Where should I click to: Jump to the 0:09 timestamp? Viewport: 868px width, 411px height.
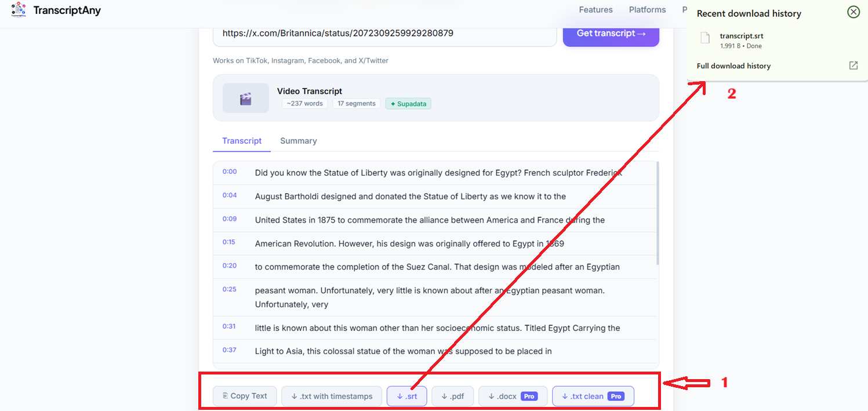click(x=230, y=219)
